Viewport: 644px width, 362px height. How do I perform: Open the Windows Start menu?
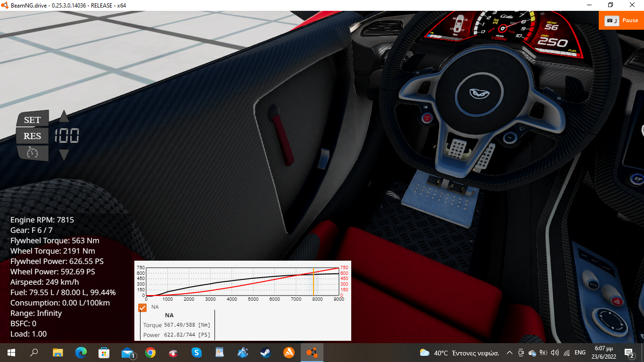pos(11,352)
